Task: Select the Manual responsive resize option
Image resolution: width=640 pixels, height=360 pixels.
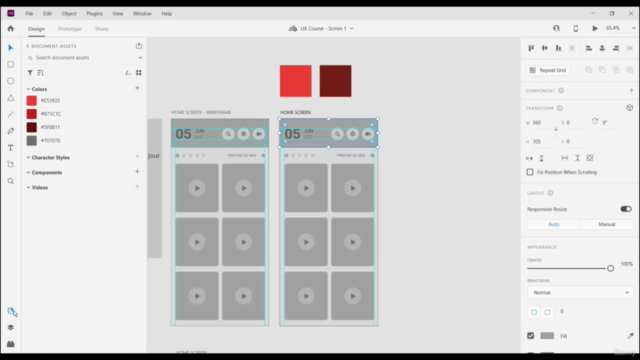Action: (607, 224)
